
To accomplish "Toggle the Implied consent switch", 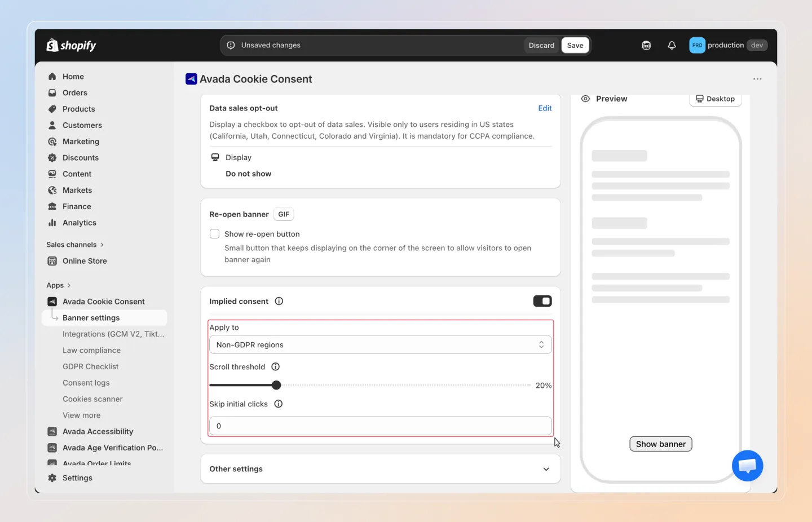I will [542, 302].
